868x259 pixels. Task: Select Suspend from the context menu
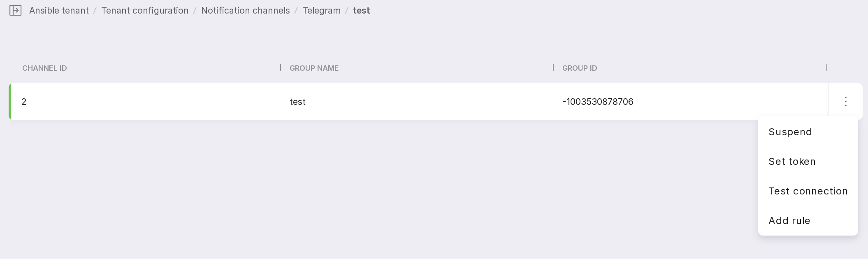tap(790, 132)
